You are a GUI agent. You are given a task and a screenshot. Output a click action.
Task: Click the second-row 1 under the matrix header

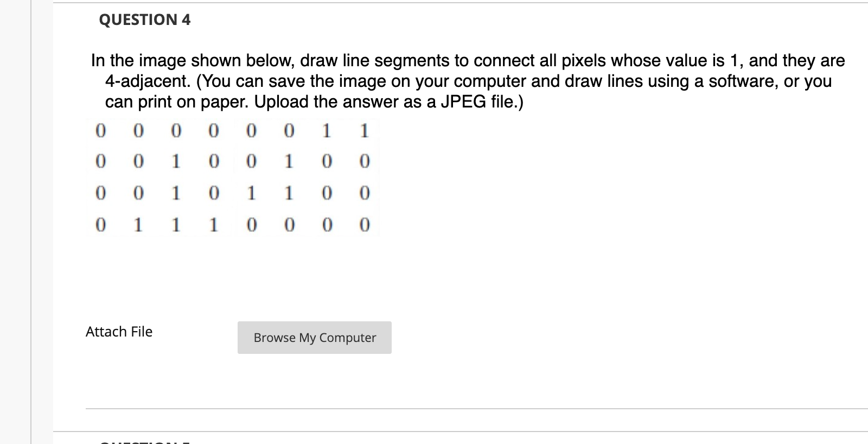175,161
